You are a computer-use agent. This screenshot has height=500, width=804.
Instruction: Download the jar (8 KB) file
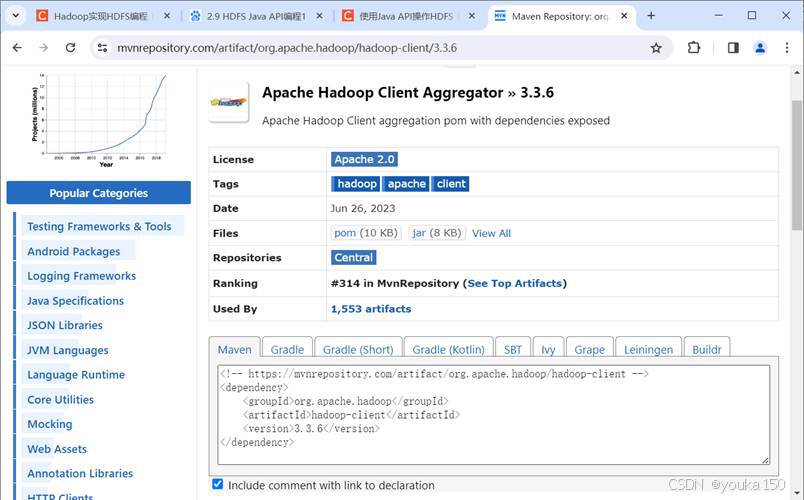pyautogui.click(x=437, y=233)
